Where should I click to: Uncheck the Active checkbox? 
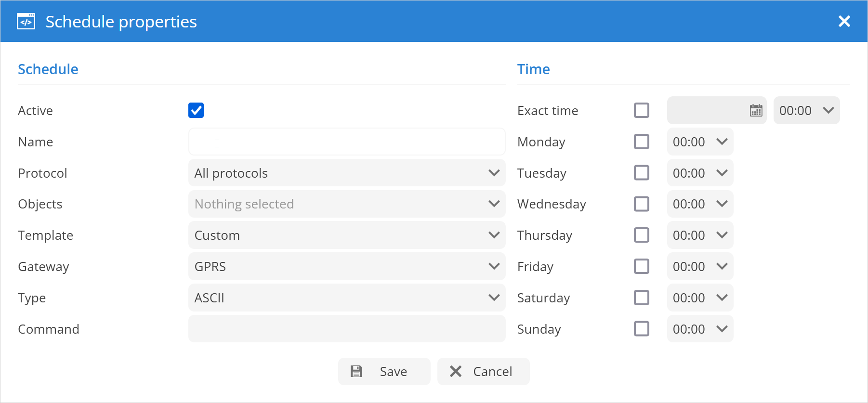[196, 110]
